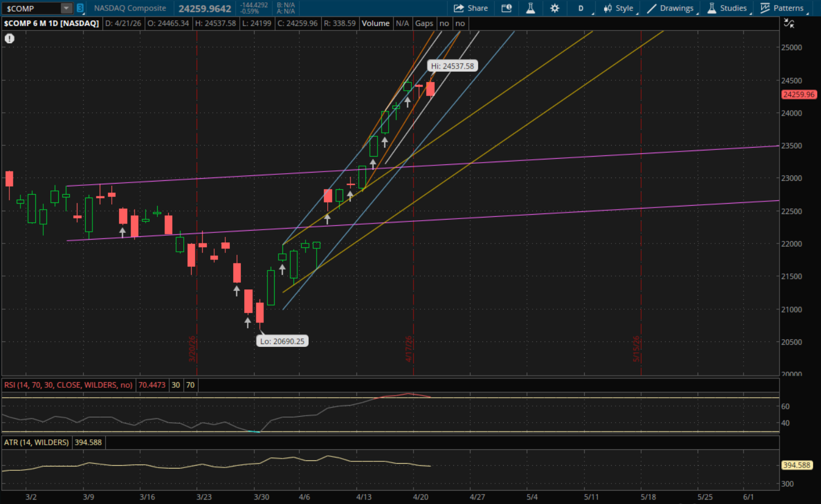
Task: Open the Drawings menu
Action: click(x=670, y=8)
